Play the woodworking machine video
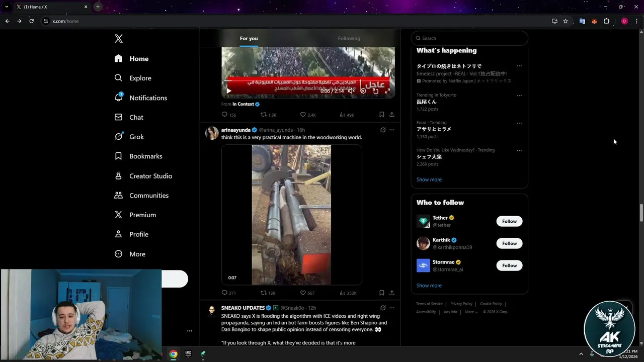This screenshot has height=362, width=644. point(291,215)
